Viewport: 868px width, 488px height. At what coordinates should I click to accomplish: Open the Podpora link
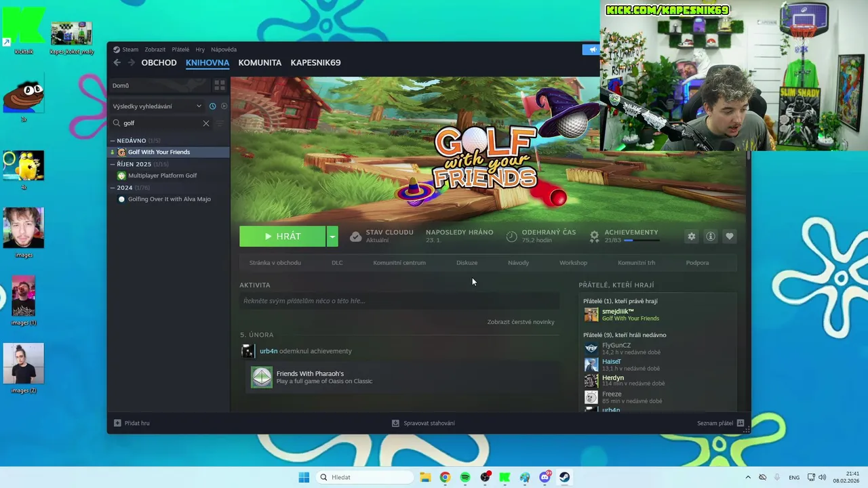tap(697, 263)
